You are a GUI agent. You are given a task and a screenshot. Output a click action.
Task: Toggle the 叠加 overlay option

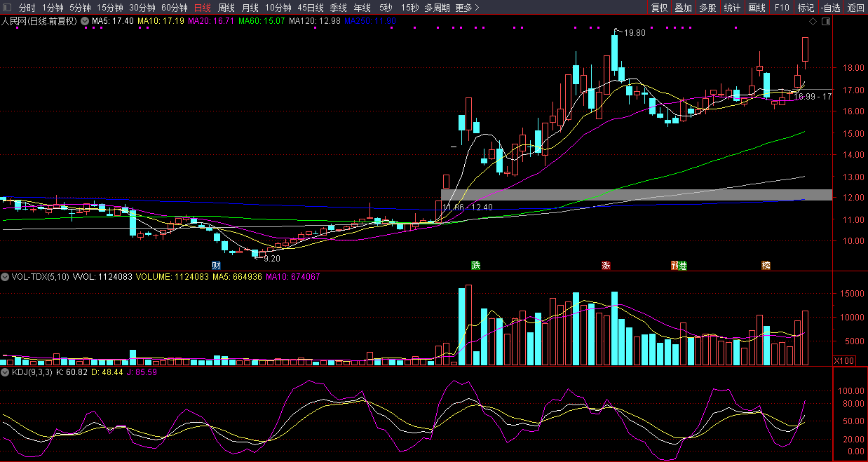point(683,8)
